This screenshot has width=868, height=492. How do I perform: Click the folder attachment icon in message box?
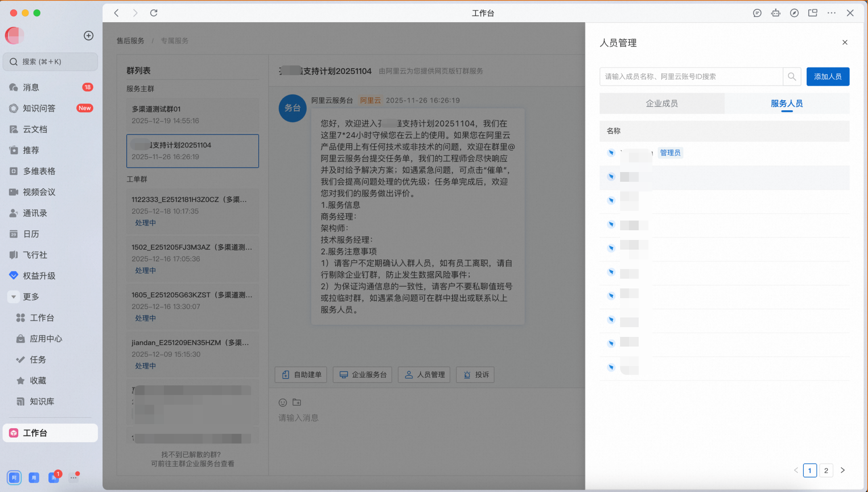297,402
